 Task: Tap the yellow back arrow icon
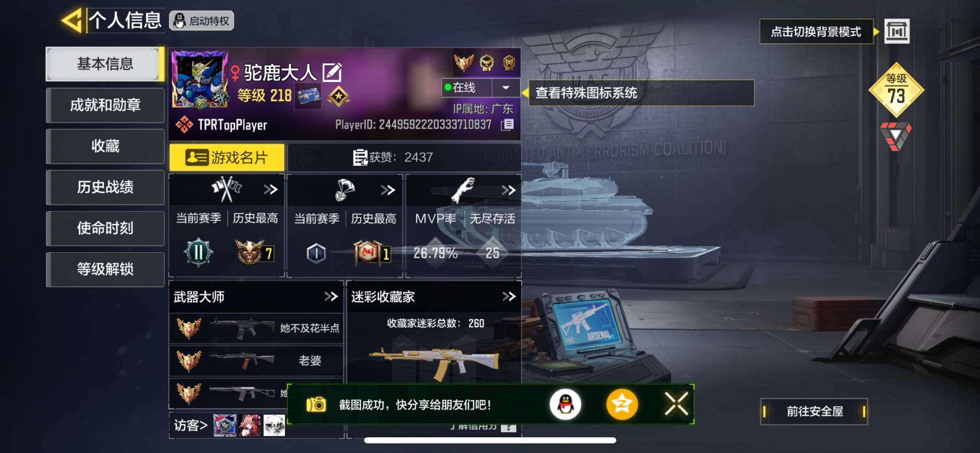72,20
